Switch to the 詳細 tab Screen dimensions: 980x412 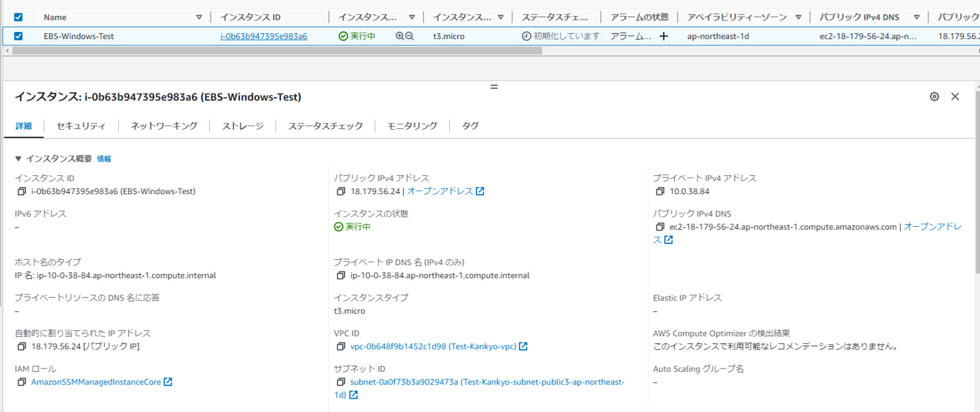point(24,126)
